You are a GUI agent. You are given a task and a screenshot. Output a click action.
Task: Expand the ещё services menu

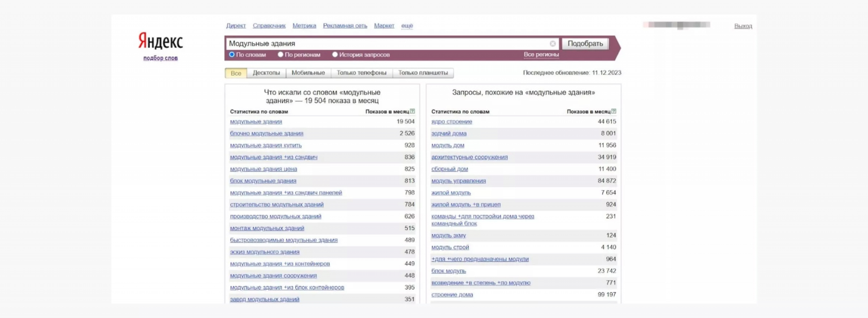(x=407, y=26)
